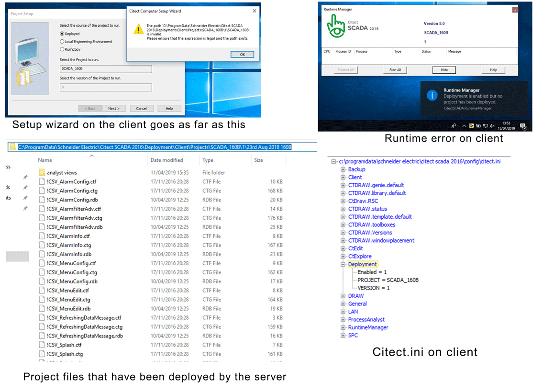Screen dimensions: 554x392
Task: Open the Action Center notification icon
Action: 523,126
